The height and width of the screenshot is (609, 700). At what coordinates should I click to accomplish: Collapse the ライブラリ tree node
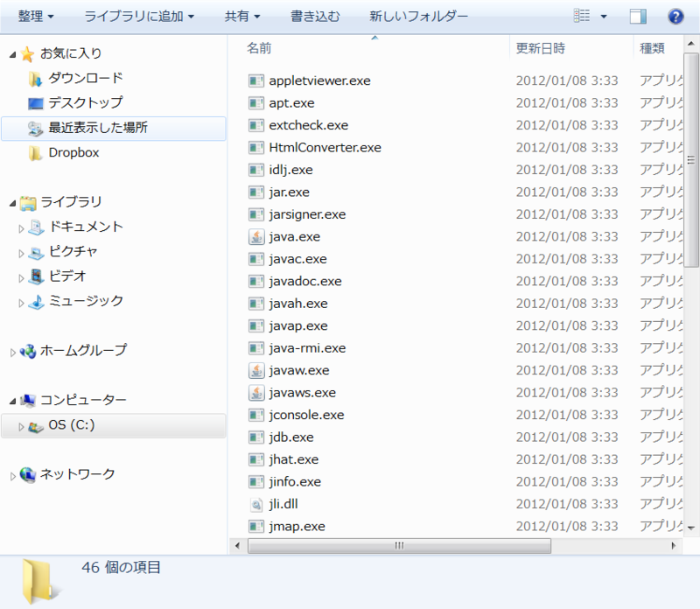click(13, 204)
